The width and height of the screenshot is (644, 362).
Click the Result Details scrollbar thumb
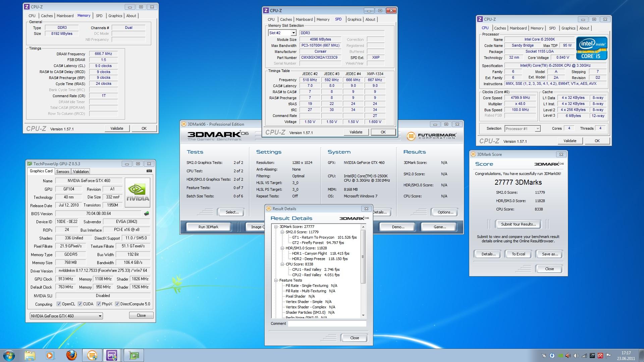pos(363,257)
